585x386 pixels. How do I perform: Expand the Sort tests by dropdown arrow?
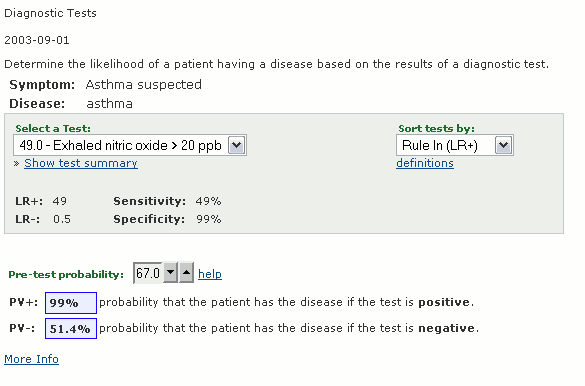pos(503,145)
